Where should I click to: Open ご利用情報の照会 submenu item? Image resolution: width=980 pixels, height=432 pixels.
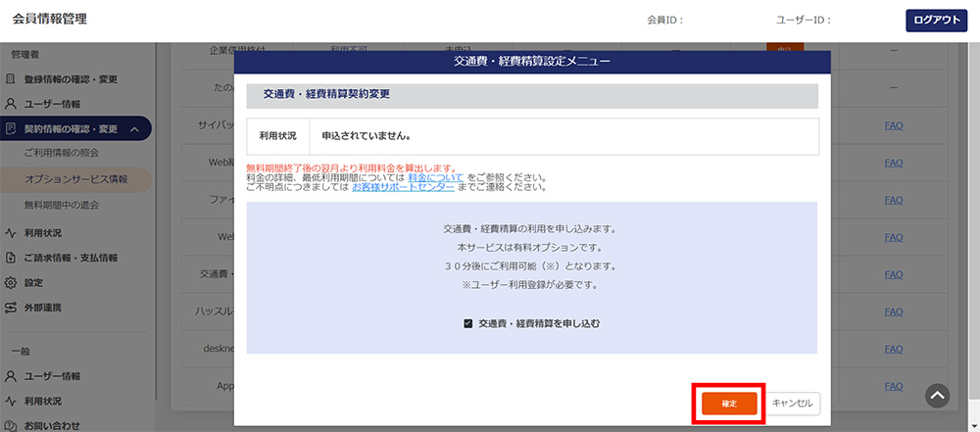61,154
